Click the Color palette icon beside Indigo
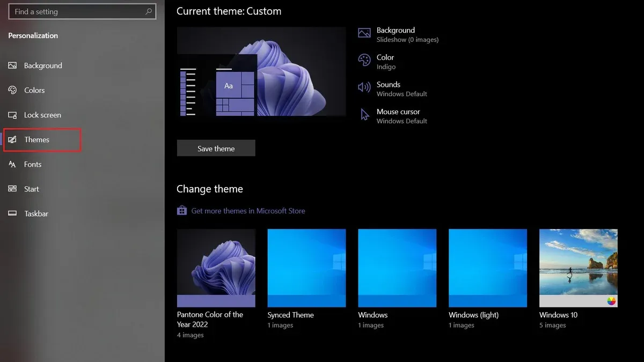The height and width of the screenshot is (362, 644). 364,61
